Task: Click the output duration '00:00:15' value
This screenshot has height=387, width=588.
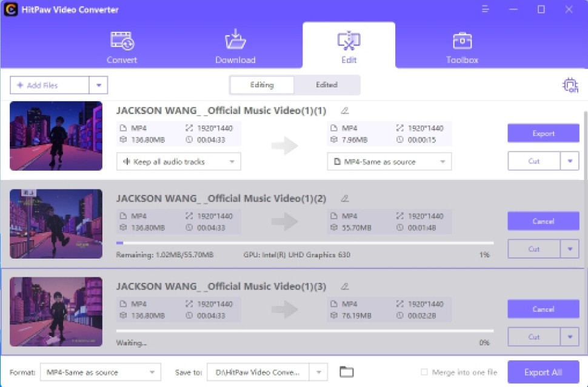Action: point(422,140)
